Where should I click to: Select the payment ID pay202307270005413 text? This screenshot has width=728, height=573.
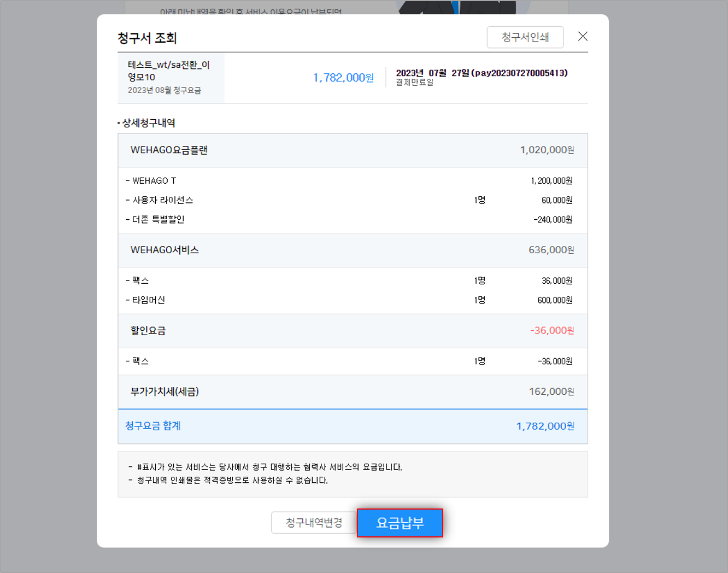click(x=521, y=73)
